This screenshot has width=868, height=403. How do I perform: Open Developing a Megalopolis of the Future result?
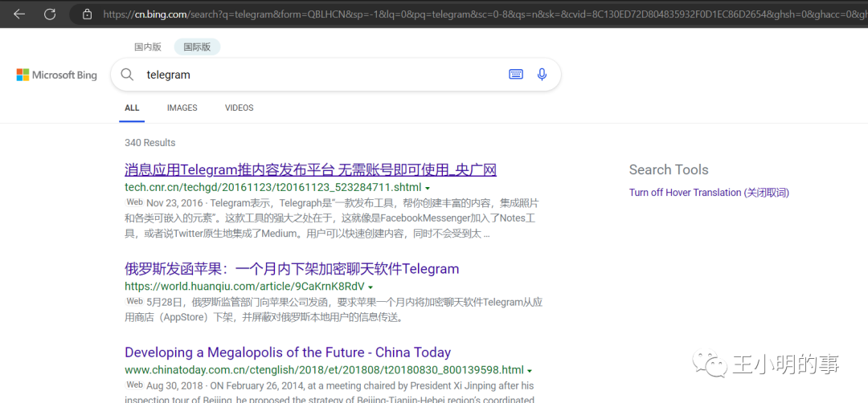[x=288, y=352]
